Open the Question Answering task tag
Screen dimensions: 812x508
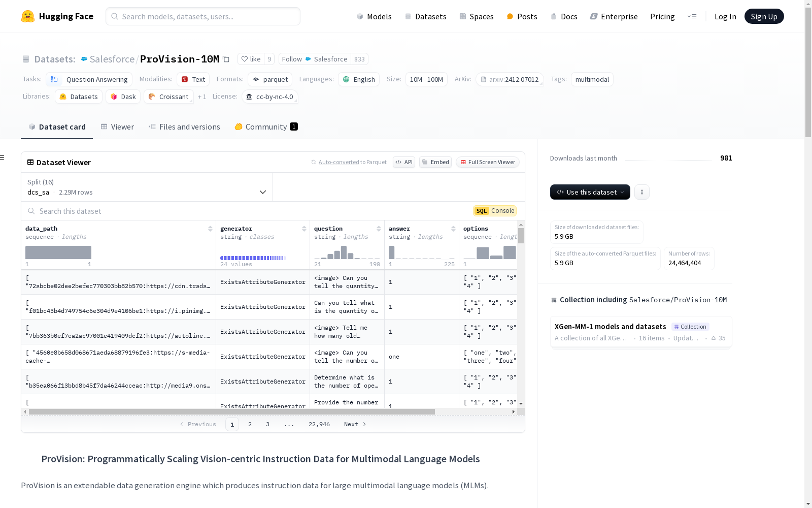click(89, 79)
